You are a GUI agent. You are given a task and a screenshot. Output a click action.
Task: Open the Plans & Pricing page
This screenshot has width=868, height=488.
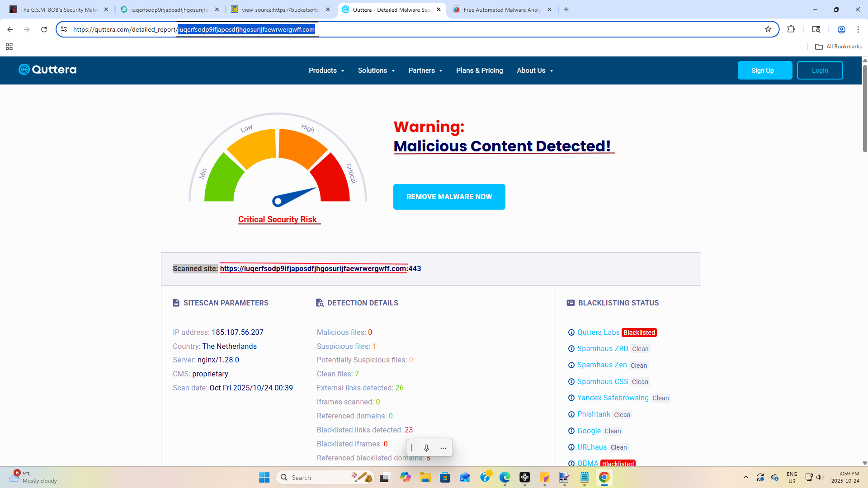[x=480, y=70]
